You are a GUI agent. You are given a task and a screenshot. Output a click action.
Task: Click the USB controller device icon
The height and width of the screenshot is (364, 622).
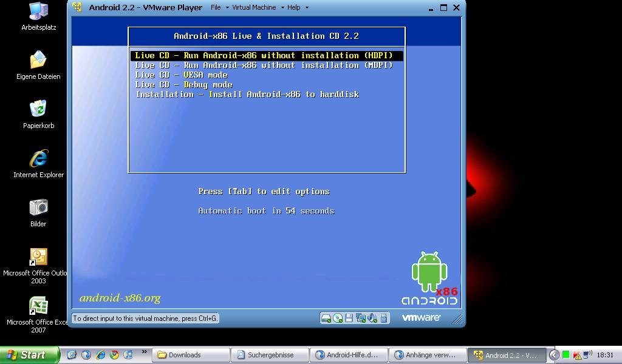coord(384,318)
